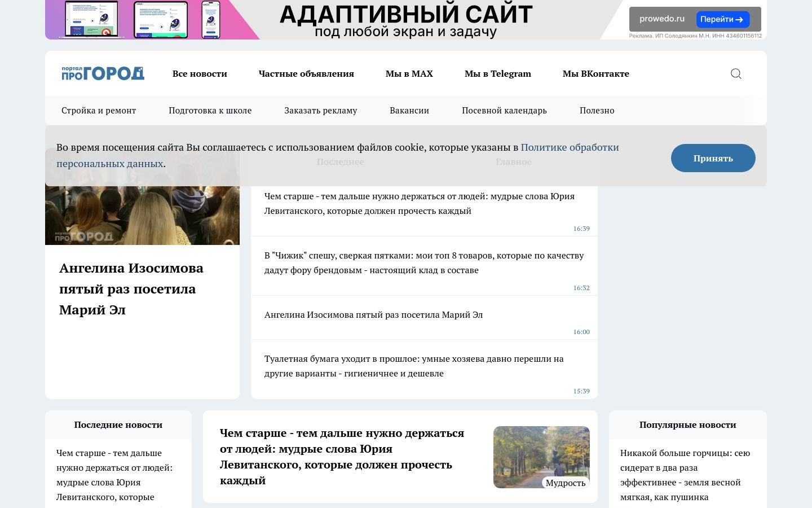The image size is (812, 508).
Task: Open the Полезно category
Action: pos(597,111)
